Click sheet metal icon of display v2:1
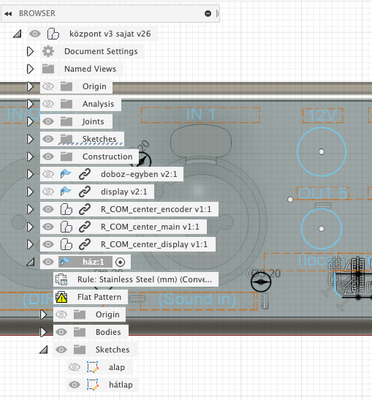This screenshot has width=372, height=400. 66,192
